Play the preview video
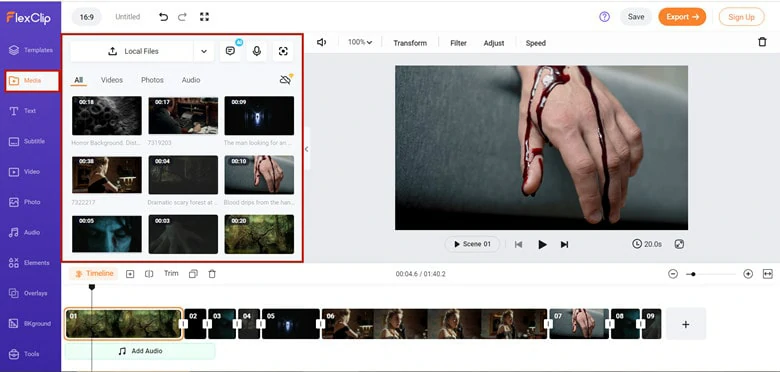The height and width of the screenshot is (372, 780). tap(542, 244)
